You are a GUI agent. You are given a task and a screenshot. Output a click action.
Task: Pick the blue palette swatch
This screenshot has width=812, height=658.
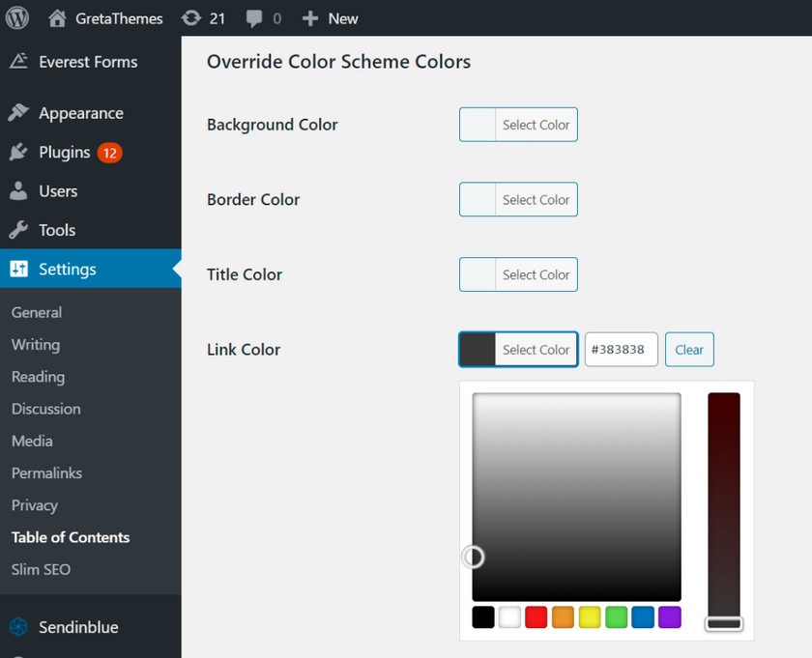[643, 617]
